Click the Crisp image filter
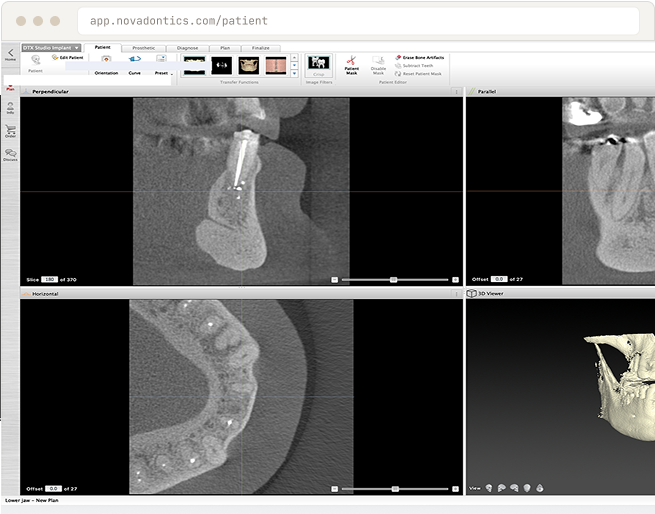Screen dimensions: 655x514 [319, 66]
